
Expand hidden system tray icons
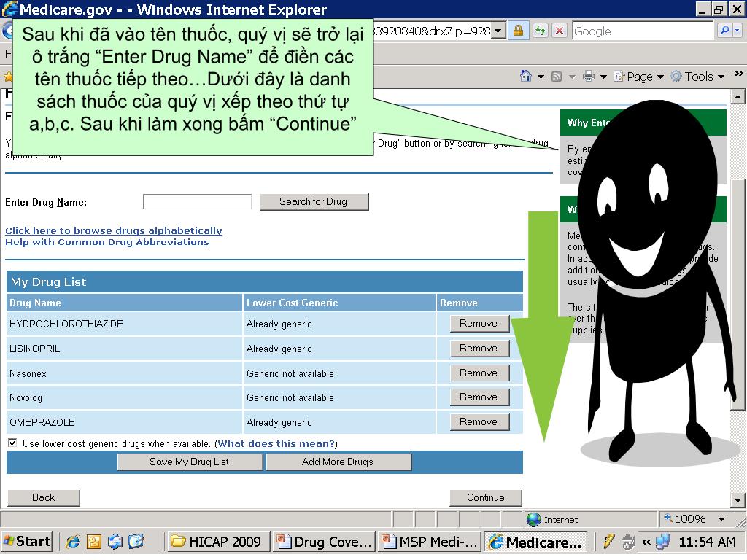point(646,542)
